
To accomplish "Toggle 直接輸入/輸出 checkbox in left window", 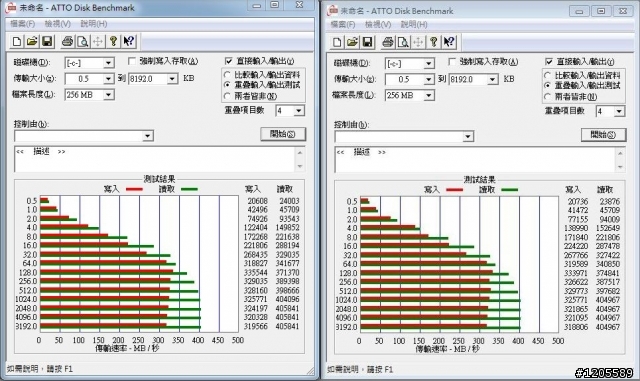I will click(x=229, y=61).
